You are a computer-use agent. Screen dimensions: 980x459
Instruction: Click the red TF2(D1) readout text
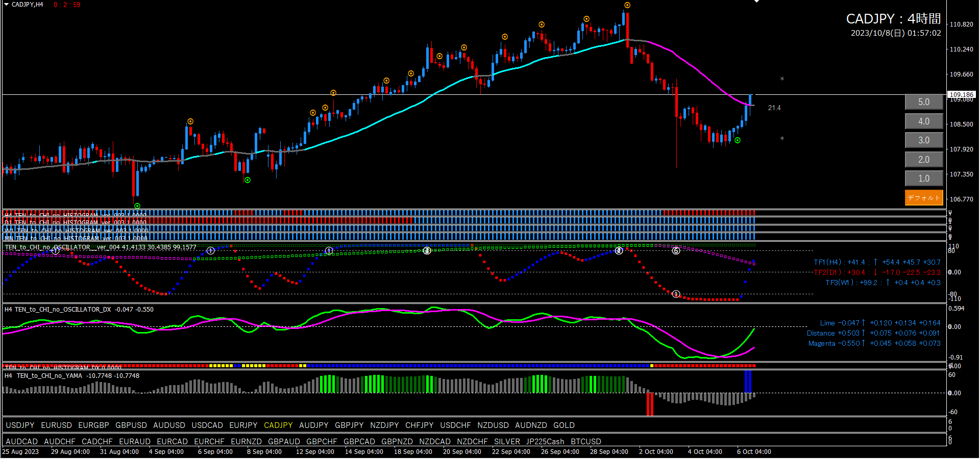point(877,272)
